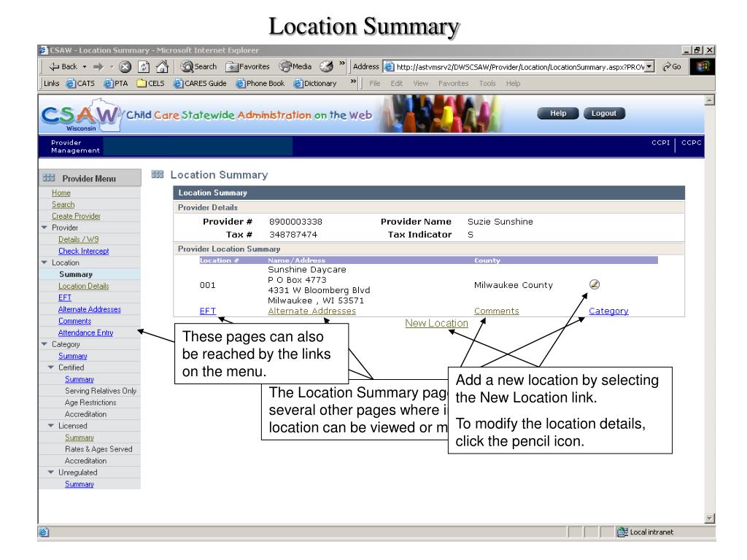The image size is (747, 560).
Task: Click the vertical scrollbar down arrow
Action: click(x=711, y=517)
